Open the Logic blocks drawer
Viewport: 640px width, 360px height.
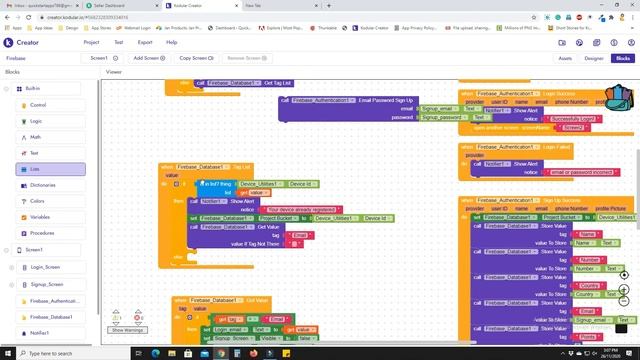tap(50, 121)
